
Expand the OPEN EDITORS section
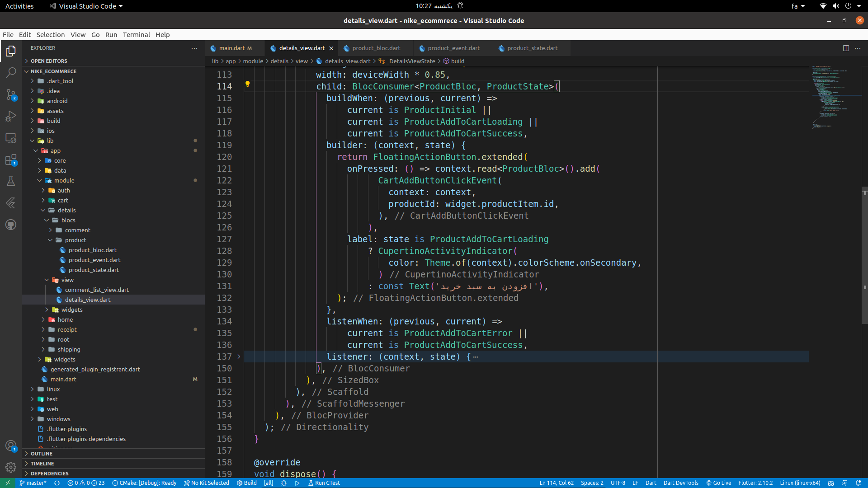(113, 61)
